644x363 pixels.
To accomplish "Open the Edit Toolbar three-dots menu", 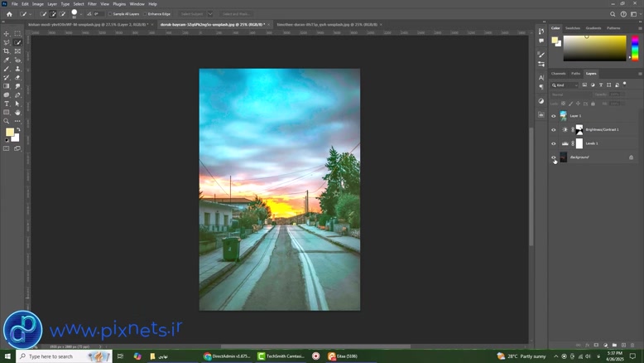I will pos(17,121).
